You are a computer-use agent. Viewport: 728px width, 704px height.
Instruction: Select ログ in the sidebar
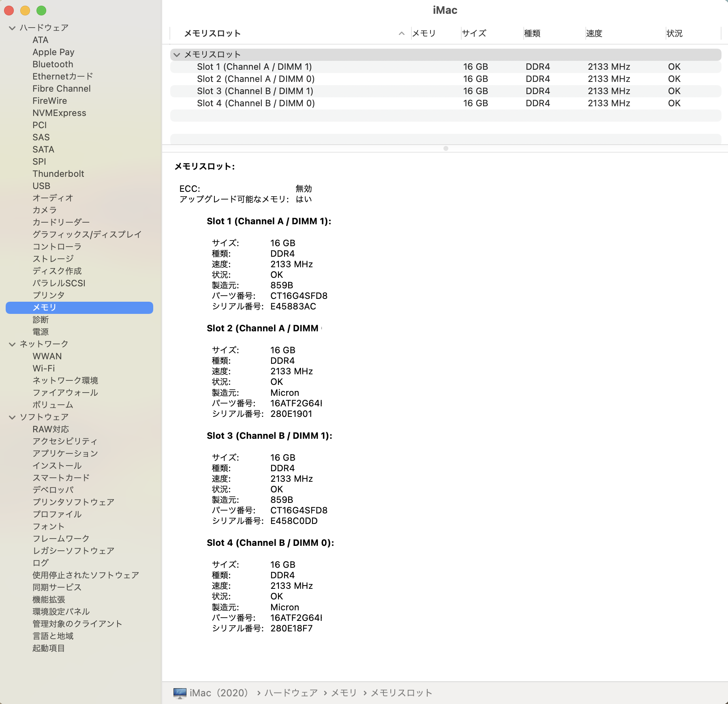41,563
